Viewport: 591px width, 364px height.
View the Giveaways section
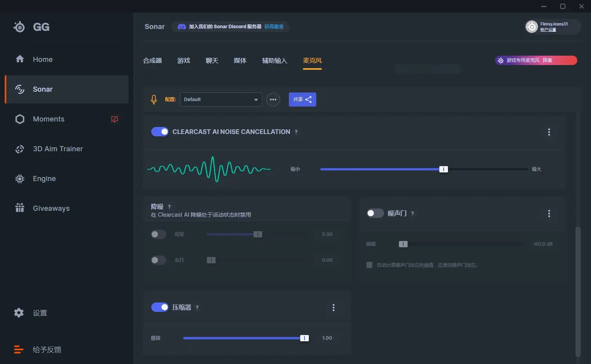(x=51, y=208)
